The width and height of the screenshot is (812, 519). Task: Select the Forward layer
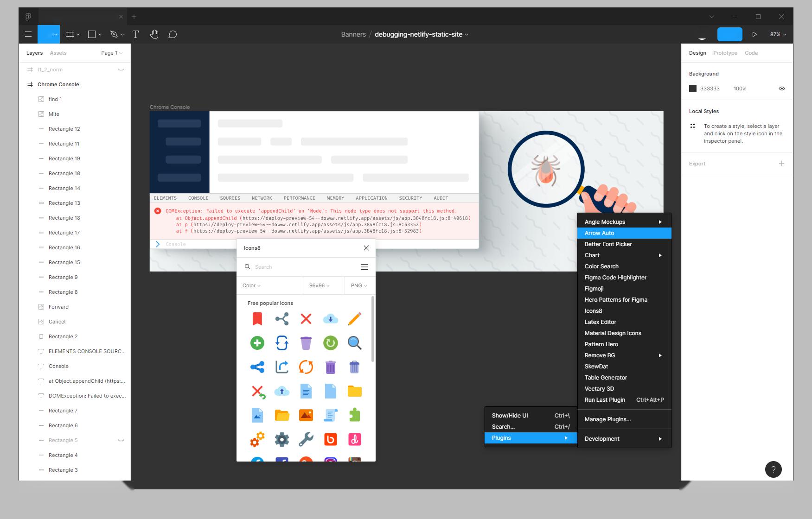pos(75,307)
